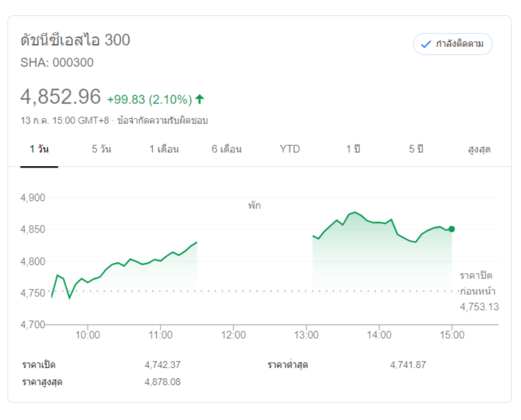Click the checkmark icon in the follow button
Screen dimensions: 521x420
[x=426, y=44]
